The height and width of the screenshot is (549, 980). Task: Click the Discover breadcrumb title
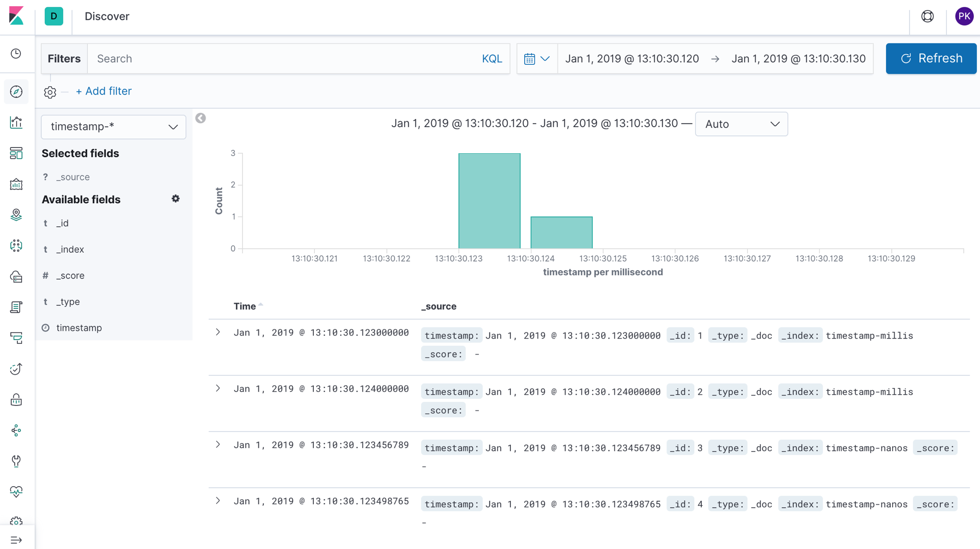click(x=107, y=16)
